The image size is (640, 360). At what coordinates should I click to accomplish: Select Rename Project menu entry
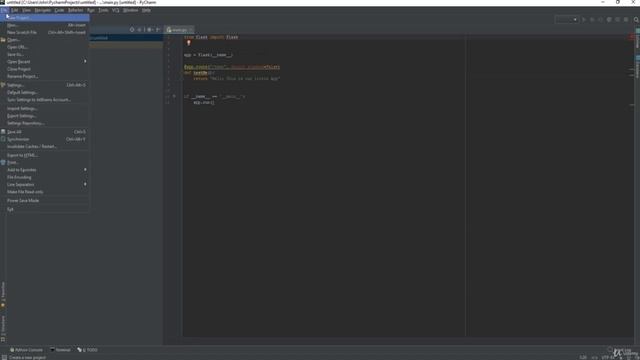pos(44,76)
